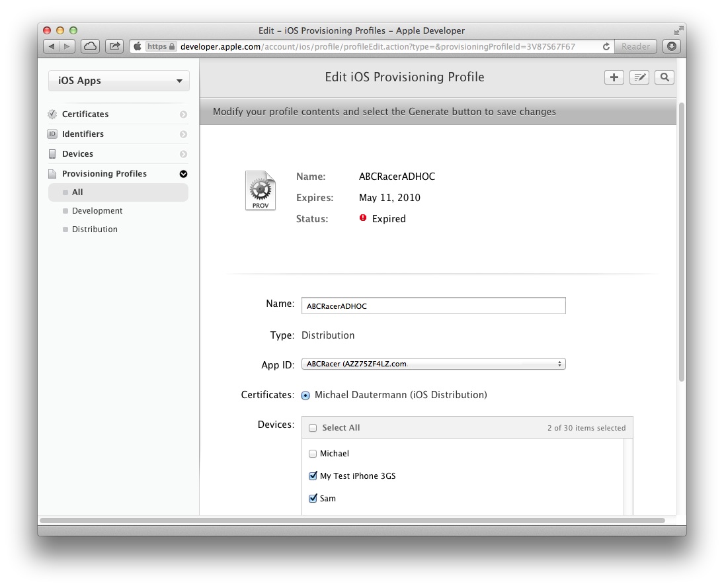Click the Certificates seal icon in sidebar
The width and height of the screenshot is (724, 588).
pyautogui.click(x=53, y=114)
